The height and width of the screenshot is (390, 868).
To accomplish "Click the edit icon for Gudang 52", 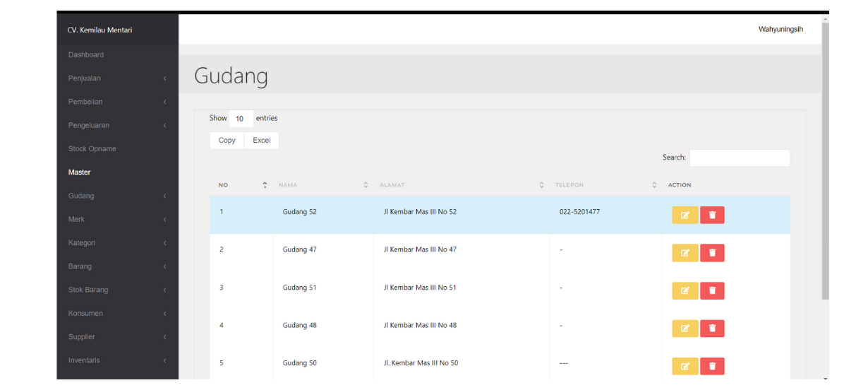I will [x=685, y=215].
